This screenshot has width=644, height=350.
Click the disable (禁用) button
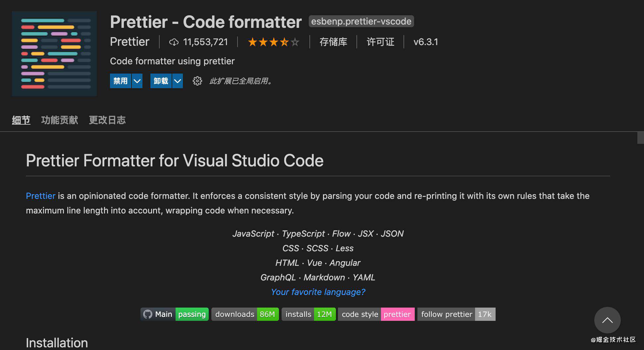[x=120, y=81]
